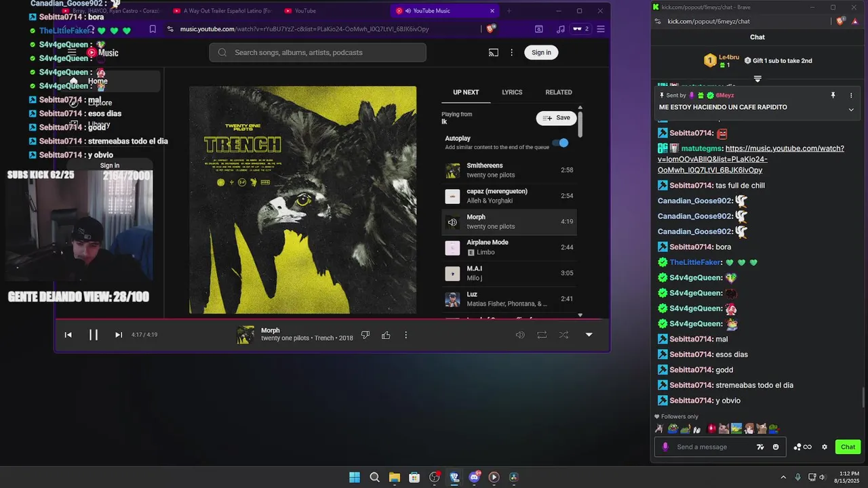
Task: Select the Pepe frog quick emote
Action: [672, 428]
